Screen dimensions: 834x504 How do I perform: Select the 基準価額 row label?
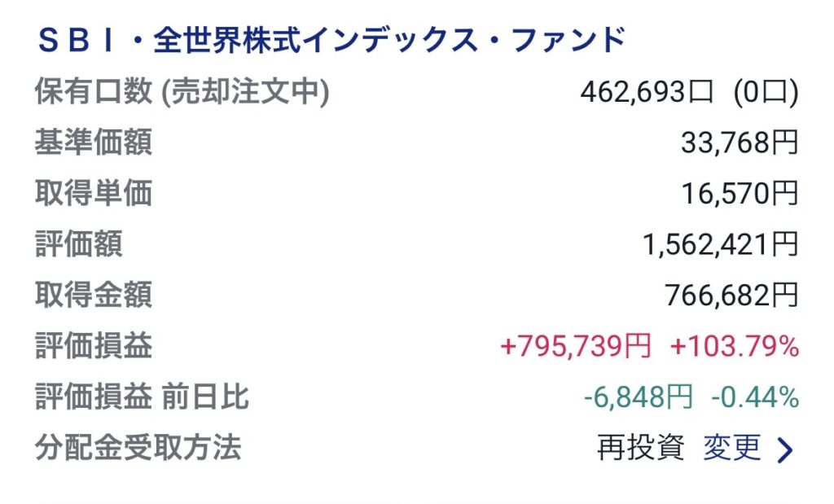94,142
